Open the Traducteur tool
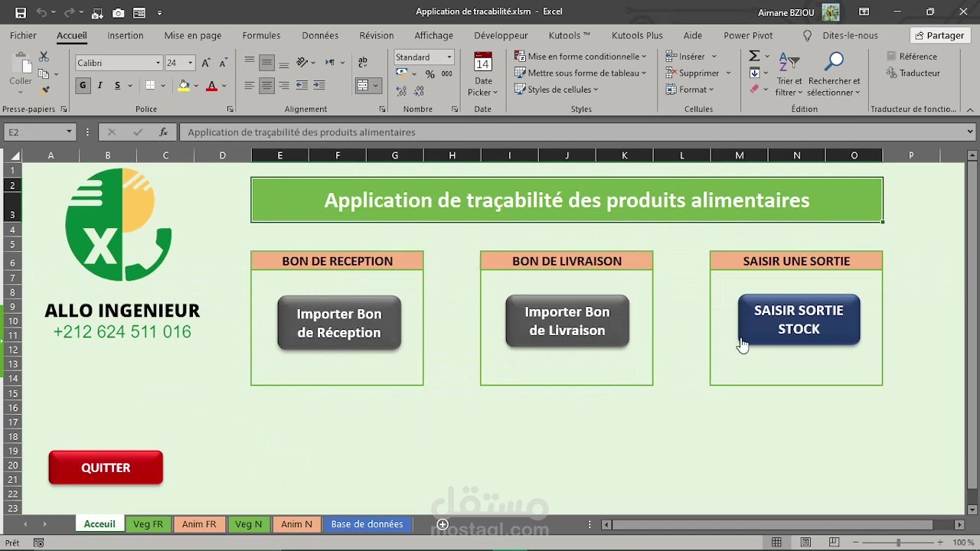 click(913, 73)
